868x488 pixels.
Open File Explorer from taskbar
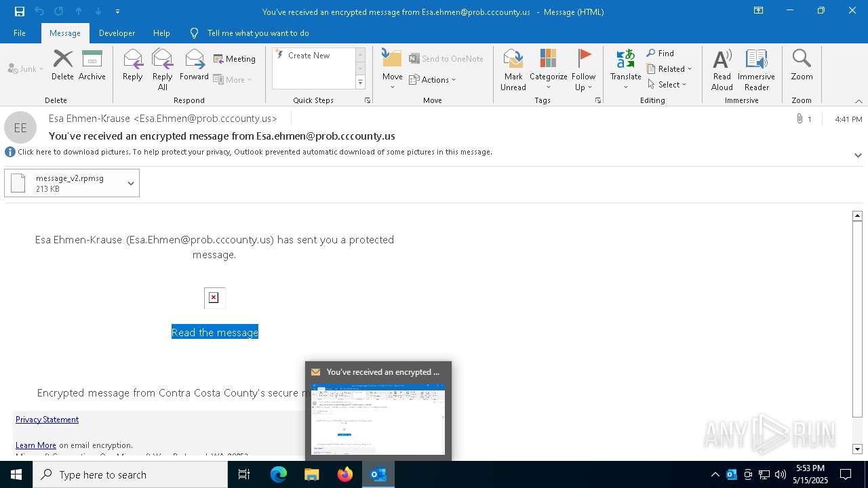click(312, 474)
